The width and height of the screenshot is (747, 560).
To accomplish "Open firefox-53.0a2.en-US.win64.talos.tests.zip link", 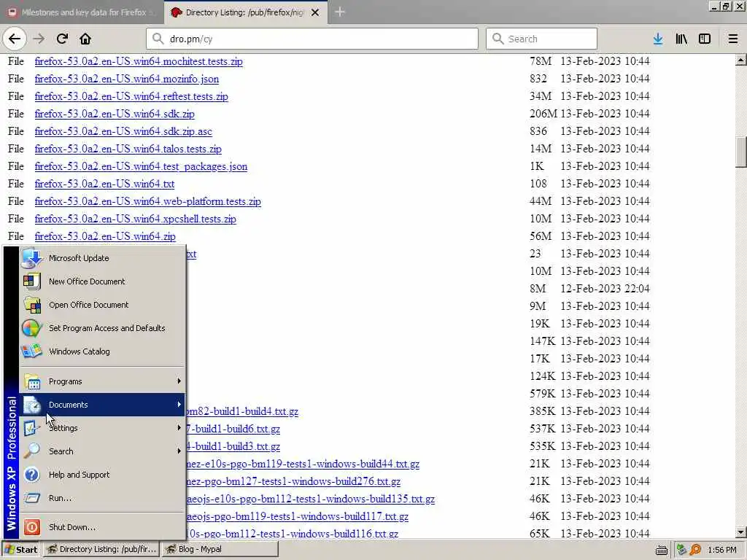I will click(128, 149).
